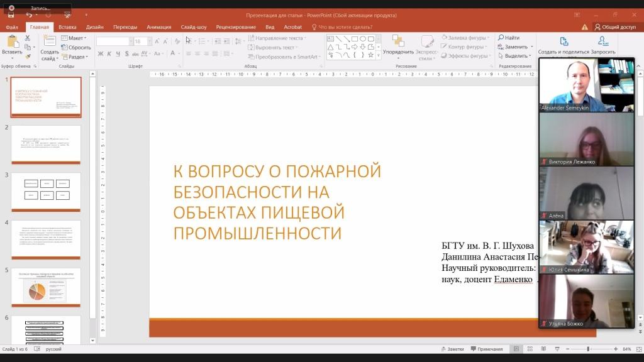Click Создать и поделиться Adobe PDF icon
The width and height of the screenshot is (644, 362).
click(x=564, y=41)
